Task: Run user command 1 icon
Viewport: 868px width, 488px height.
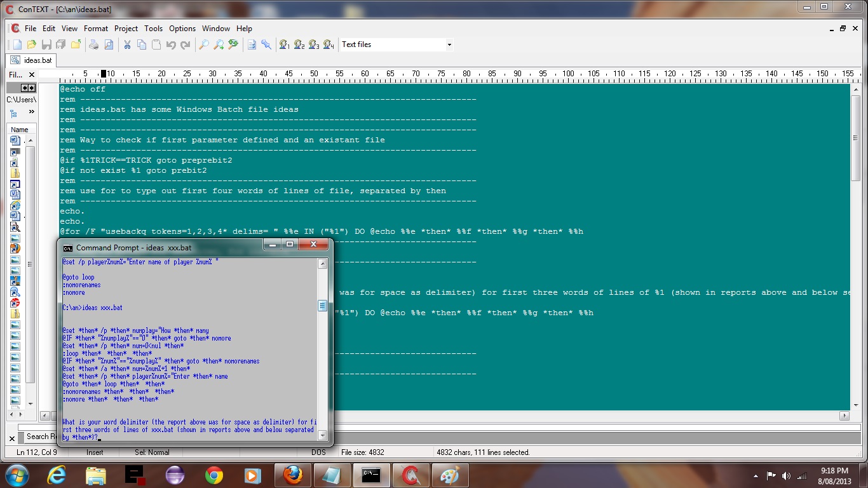Action: pos(285,44)
